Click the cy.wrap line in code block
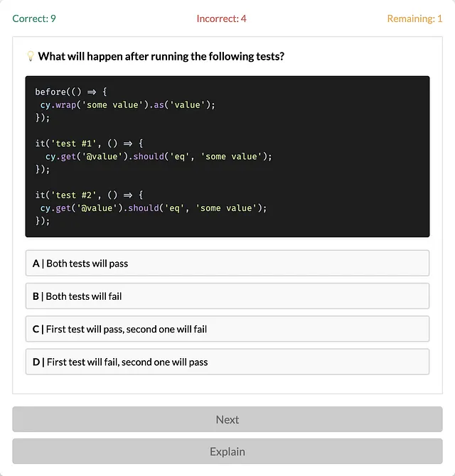Screen dimensions: 455x476 tap(127, 104)
